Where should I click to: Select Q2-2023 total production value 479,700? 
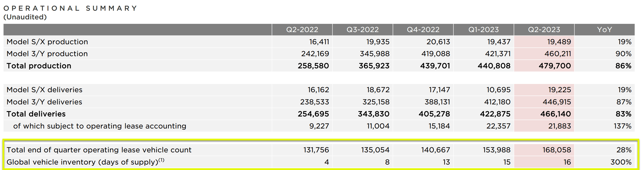555,66
